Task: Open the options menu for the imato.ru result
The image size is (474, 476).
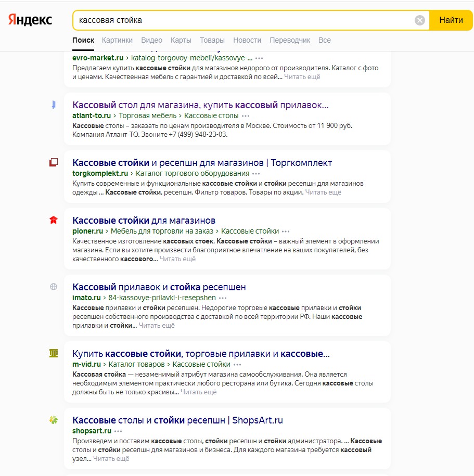Action: (223, 298)
